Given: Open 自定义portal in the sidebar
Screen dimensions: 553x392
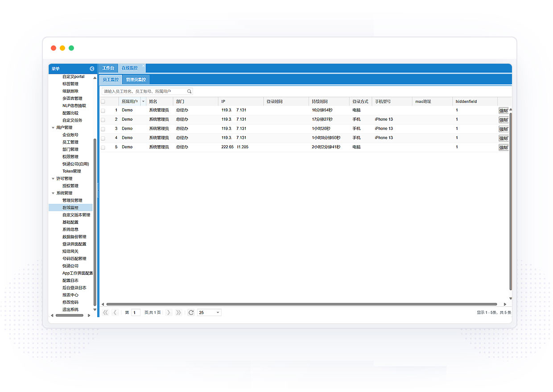Looking at the screenshot, I should point(74,77).
